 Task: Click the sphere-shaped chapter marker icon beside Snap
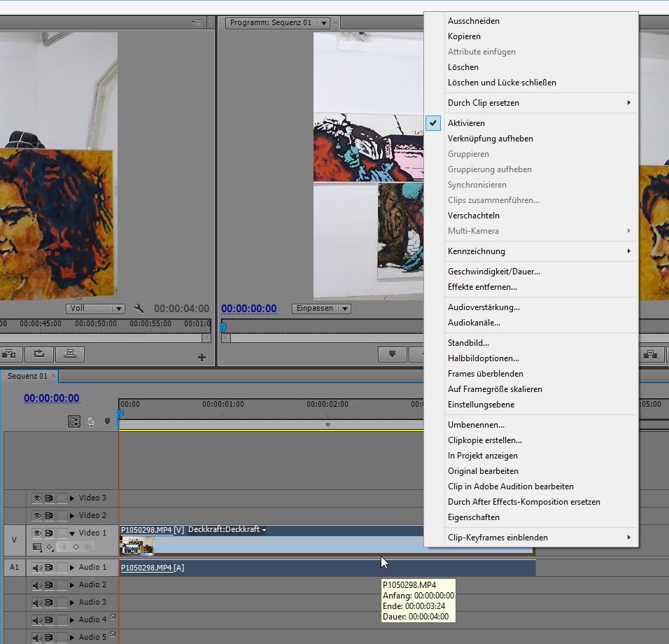pos(91,421)
